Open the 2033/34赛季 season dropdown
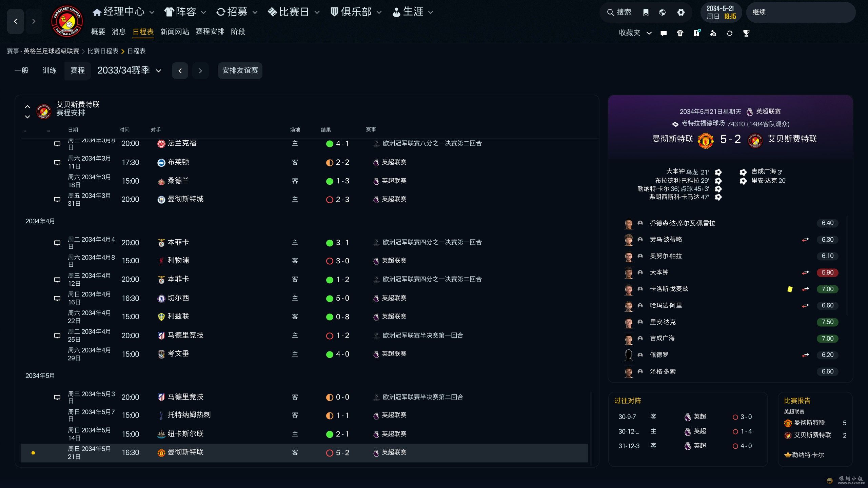This screenshot has height=488, width=868. coord(129,70)
